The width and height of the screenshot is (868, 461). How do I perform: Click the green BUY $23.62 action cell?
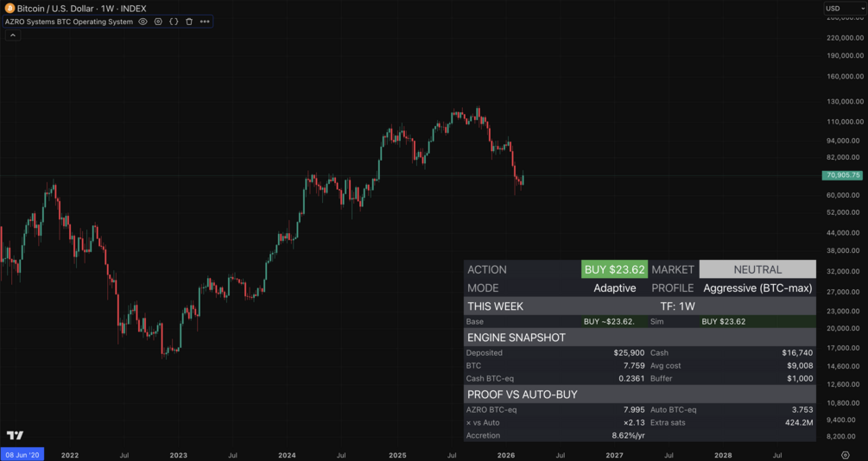(615, 269)
